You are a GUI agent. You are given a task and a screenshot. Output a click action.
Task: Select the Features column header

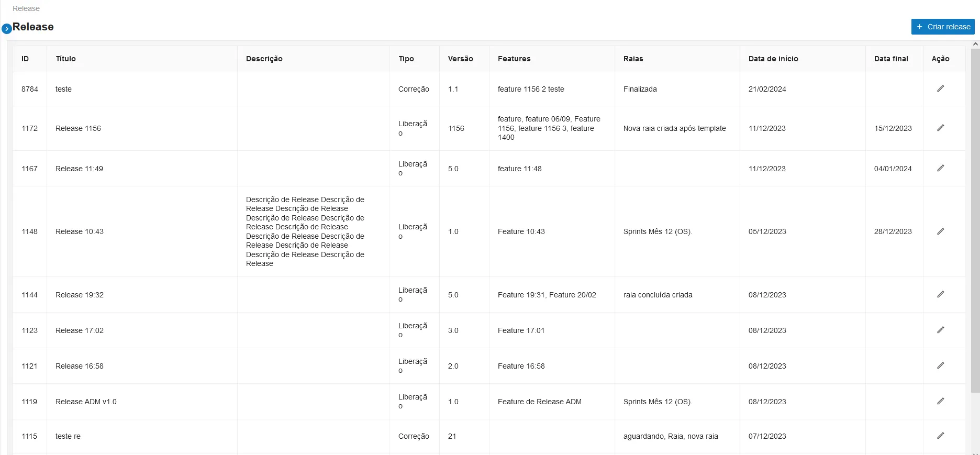pyautogui.click(x=514, y=59)
